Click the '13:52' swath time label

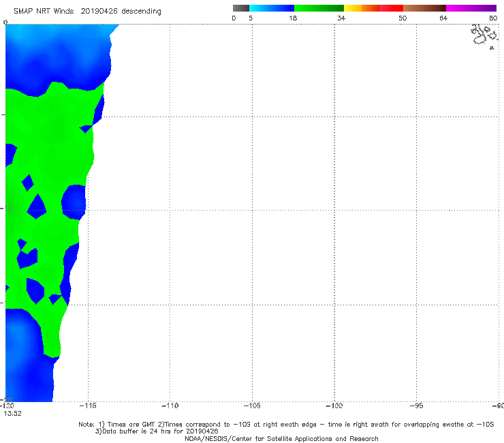tap(12, 414)
